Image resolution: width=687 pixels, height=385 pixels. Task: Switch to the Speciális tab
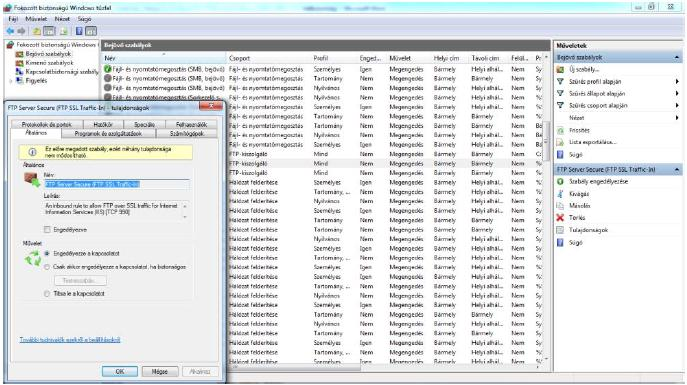[144, 124]
